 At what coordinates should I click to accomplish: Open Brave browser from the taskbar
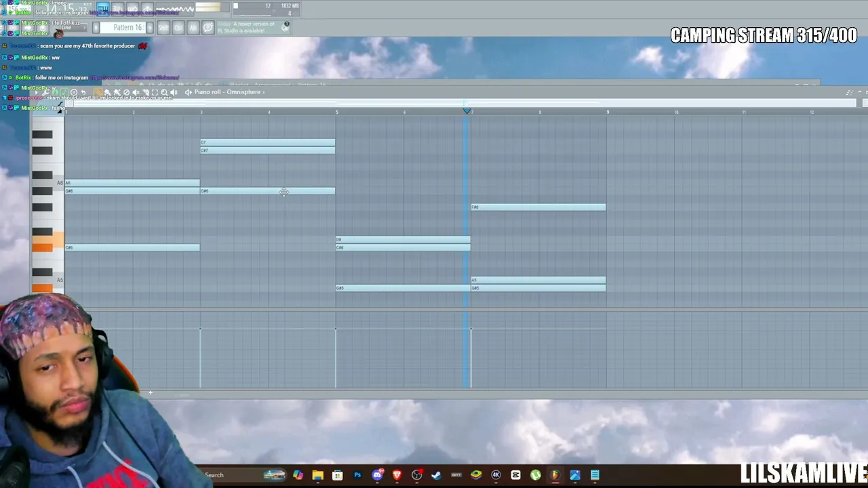(397, 475)
